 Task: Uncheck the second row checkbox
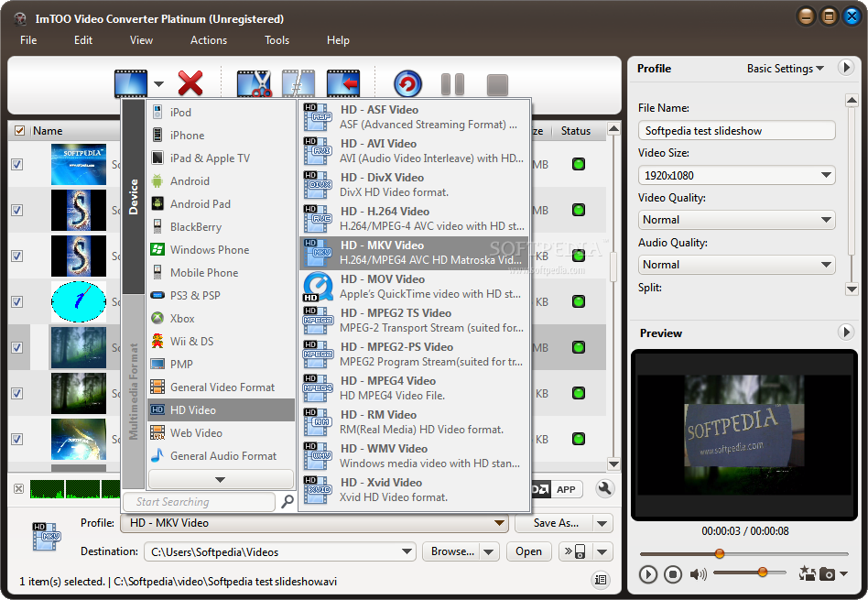17,211
